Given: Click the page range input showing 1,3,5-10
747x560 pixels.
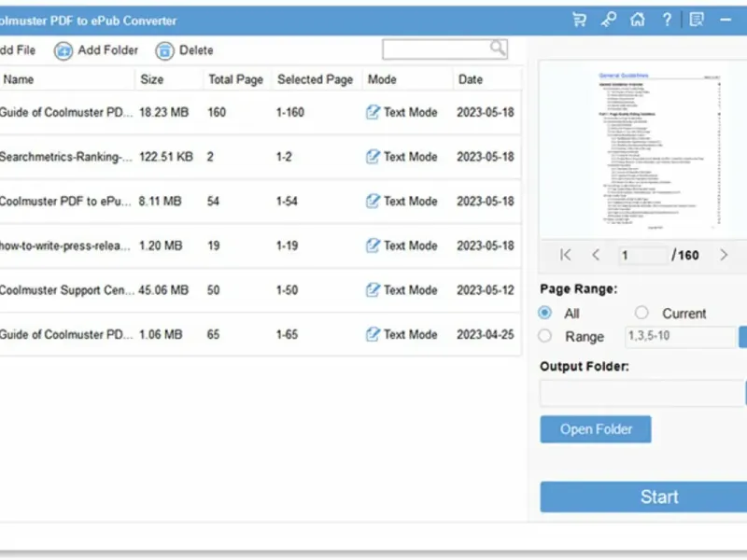Looking at the screenshot, I should point(680,336).
